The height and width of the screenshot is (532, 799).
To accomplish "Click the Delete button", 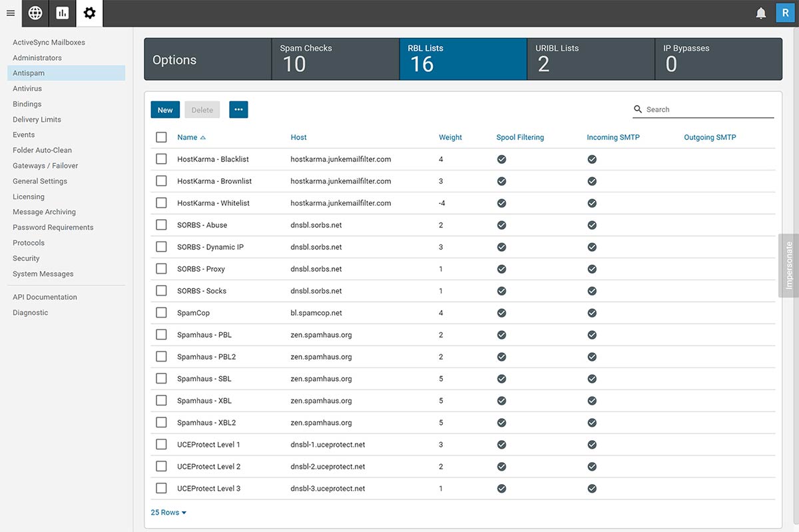I will point(202,110).
